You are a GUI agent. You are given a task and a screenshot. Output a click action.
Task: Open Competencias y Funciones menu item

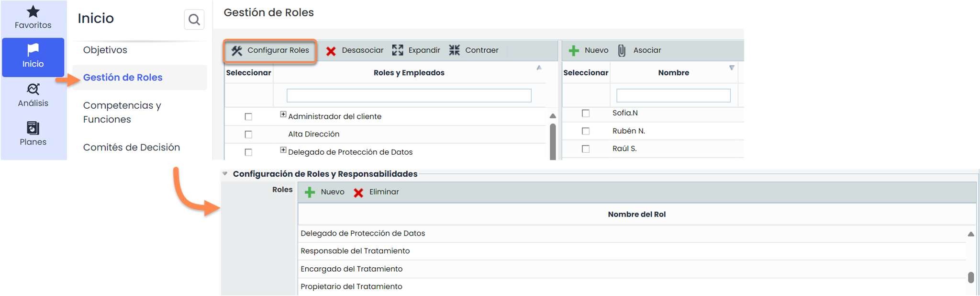click(x=122, y=112)
